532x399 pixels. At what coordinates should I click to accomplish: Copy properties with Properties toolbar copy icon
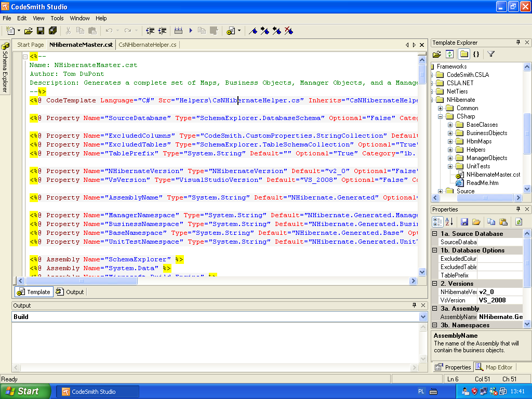tap(491, 222)
